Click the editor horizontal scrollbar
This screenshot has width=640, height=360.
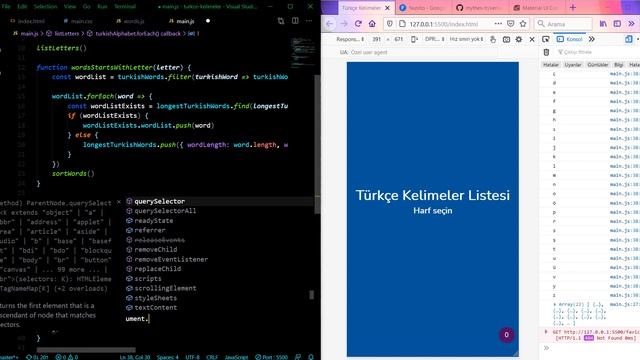click(x=86, y=350)
